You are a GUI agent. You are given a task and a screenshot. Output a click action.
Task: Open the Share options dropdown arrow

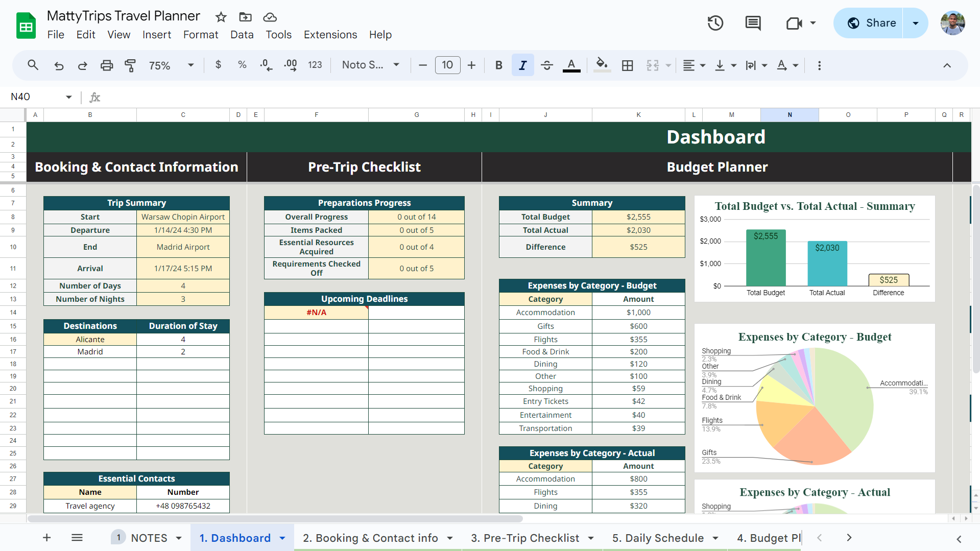[x=916, y=23]
